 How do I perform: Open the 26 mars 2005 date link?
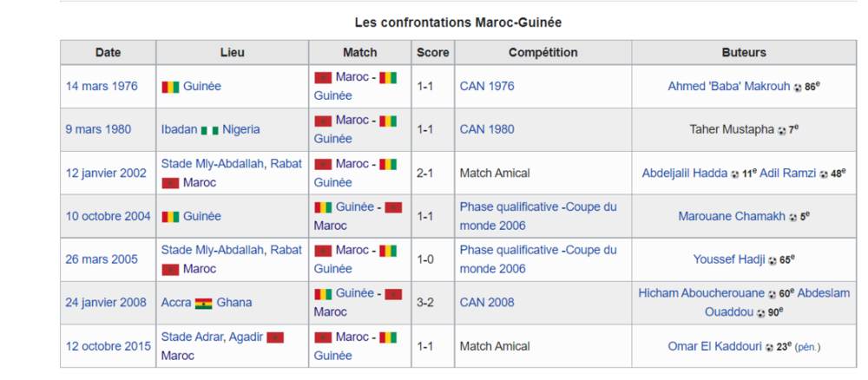(x=102, y=259)
